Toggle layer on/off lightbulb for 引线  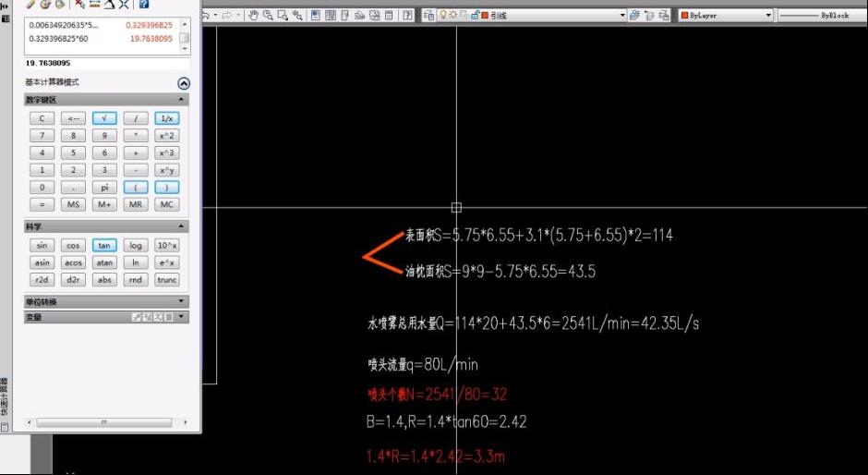click(x=443, y=16)
